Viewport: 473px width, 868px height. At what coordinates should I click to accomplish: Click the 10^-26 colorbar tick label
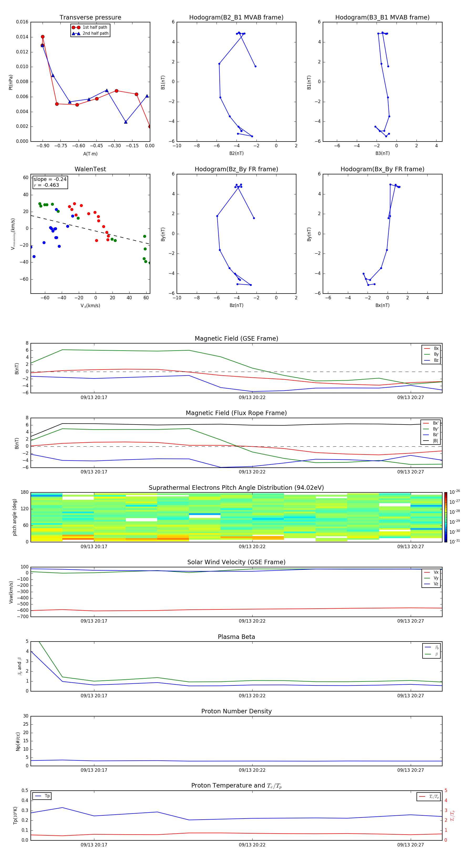click(455, 492)
